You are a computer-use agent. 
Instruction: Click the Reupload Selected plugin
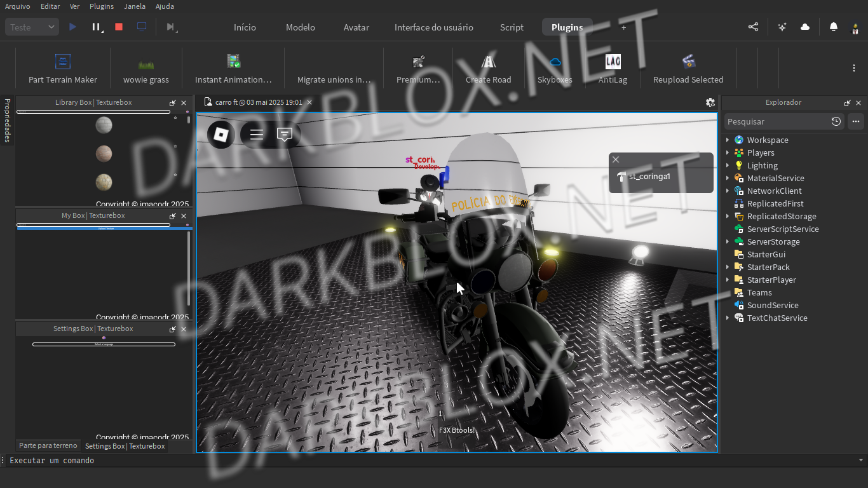pos(688,69)
